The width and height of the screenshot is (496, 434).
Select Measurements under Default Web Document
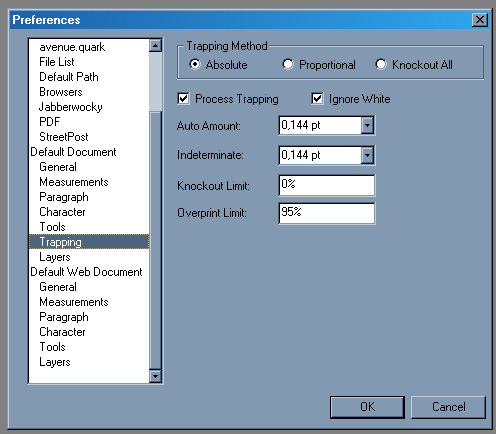point(89,302)
